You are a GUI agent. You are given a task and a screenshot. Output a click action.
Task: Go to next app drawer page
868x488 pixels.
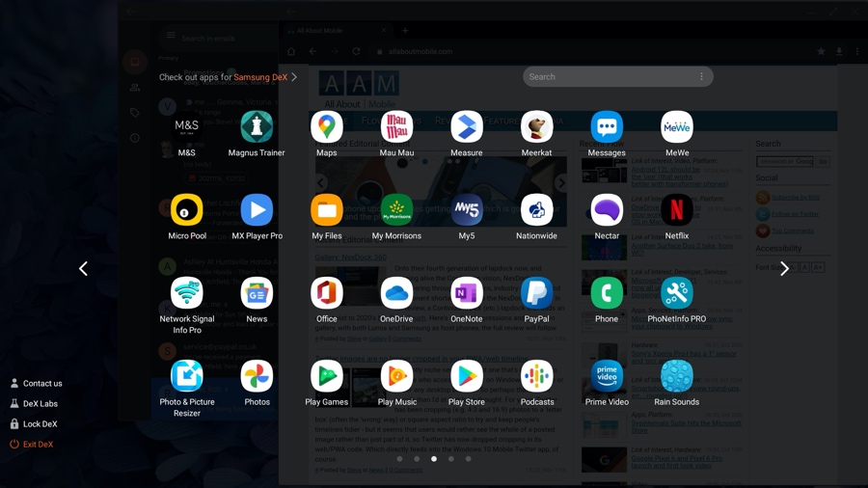click(784, 269)
